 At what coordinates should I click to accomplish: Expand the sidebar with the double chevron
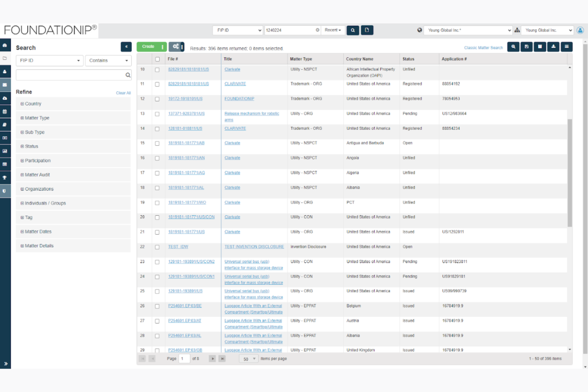pos(6,364)
